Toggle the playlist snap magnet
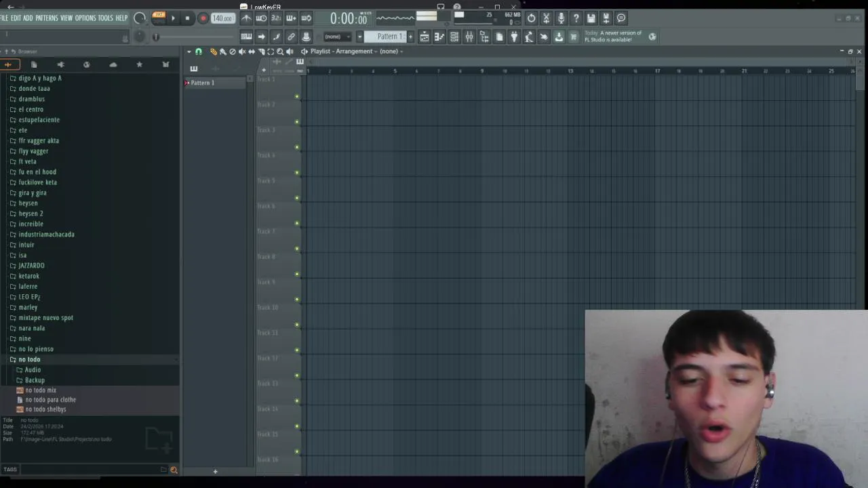Viewport: 868px width, 488px height. pos(198,52)
